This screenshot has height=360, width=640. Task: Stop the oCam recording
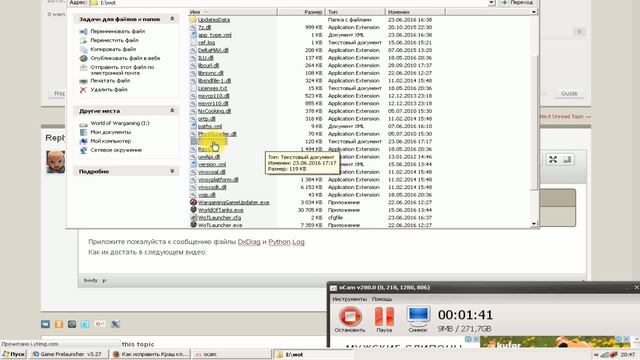350,319
